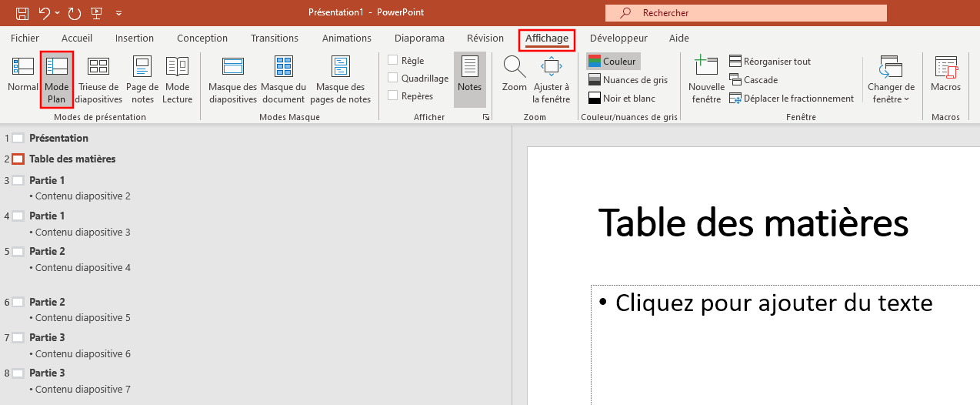Image resolution: width=980 pixels, height=405 pixels.
Task: Select slide 7 icon in outline
Action: [x=18, y=338]
